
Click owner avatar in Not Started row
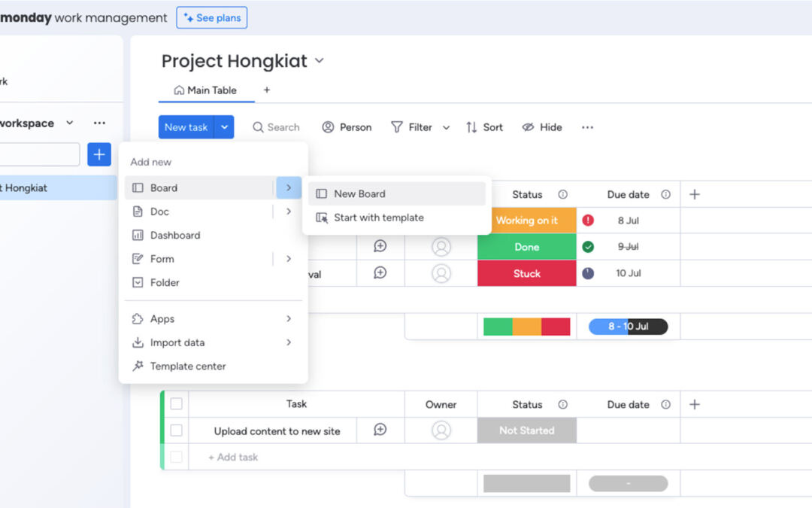point(441,430)
